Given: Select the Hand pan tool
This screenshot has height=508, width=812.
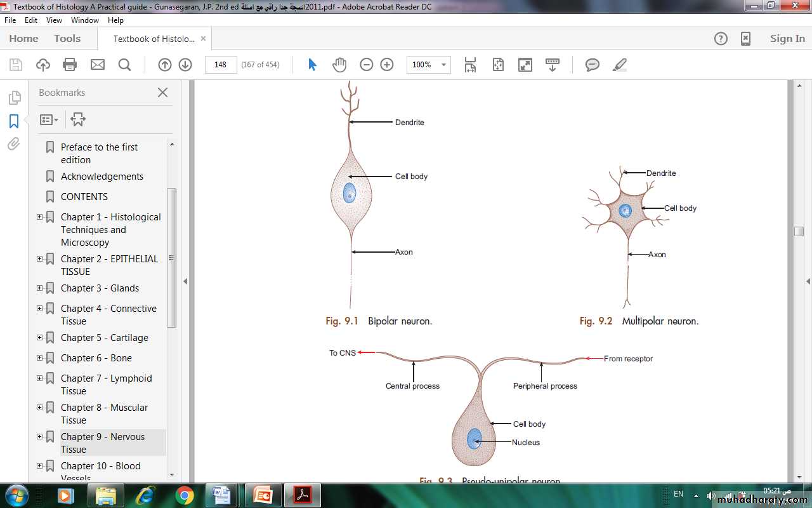Looking at the screenshot, I should (340, 65).
